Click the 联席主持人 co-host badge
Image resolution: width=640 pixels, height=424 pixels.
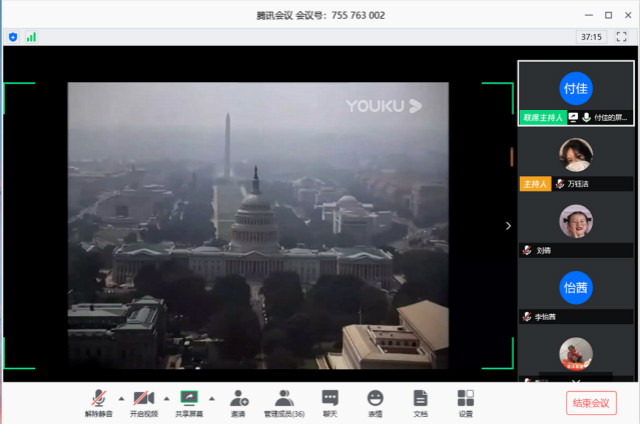543,118
